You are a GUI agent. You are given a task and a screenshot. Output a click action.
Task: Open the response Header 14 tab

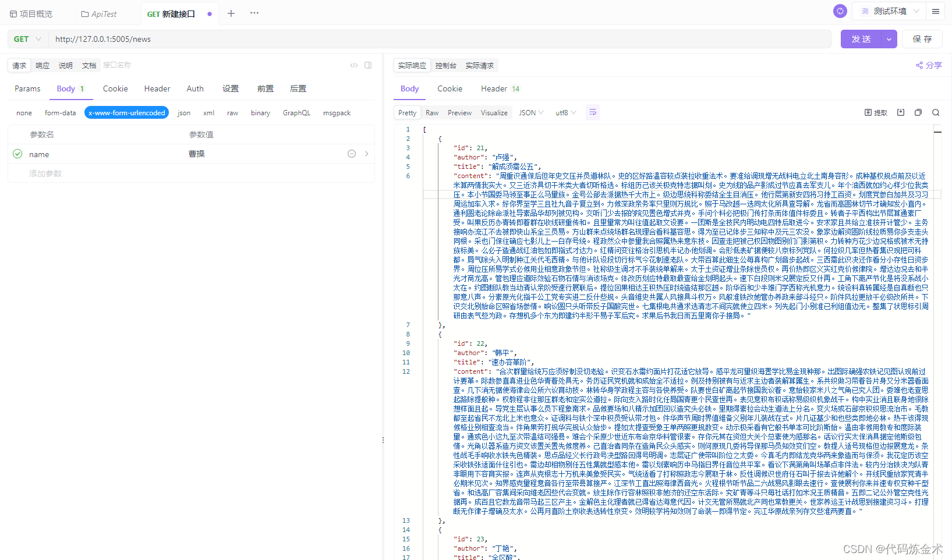pos(500,88)
